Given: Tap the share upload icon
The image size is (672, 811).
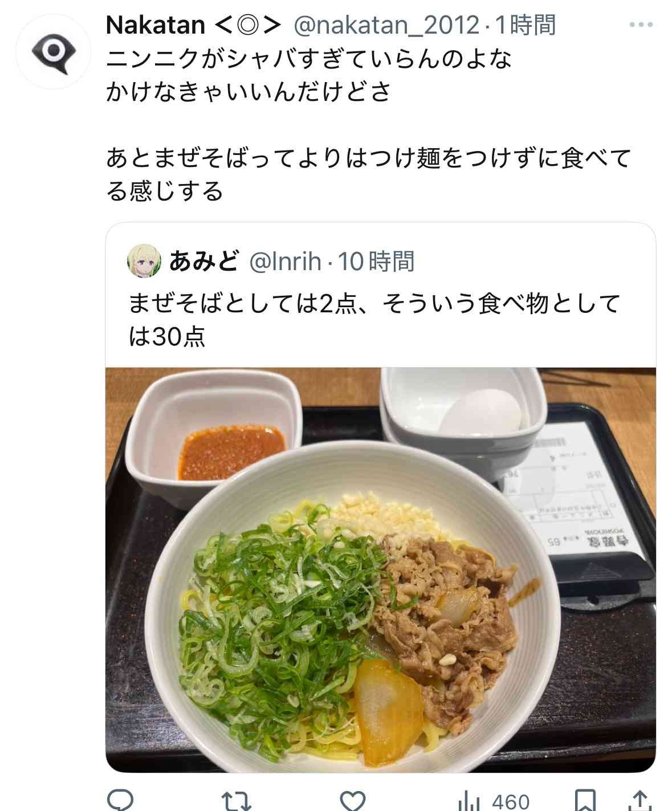Looking at the screenshot, I should [641, 800].
